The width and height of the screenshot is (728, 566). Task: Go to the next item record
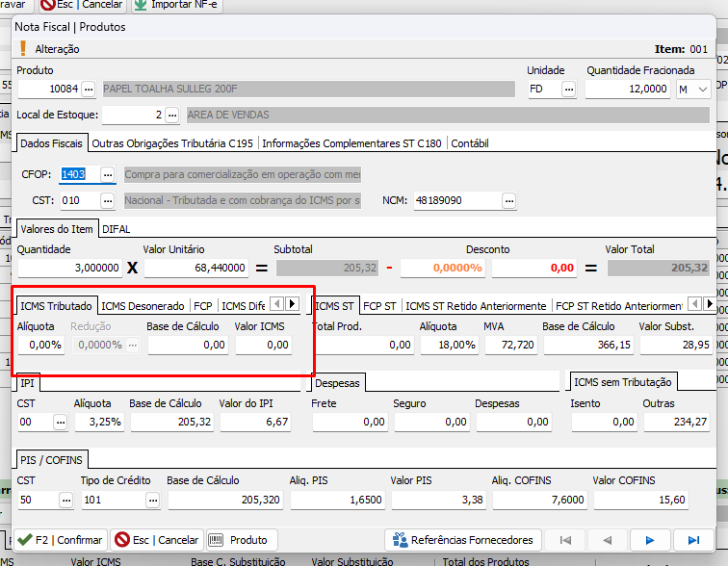[650, 540]
